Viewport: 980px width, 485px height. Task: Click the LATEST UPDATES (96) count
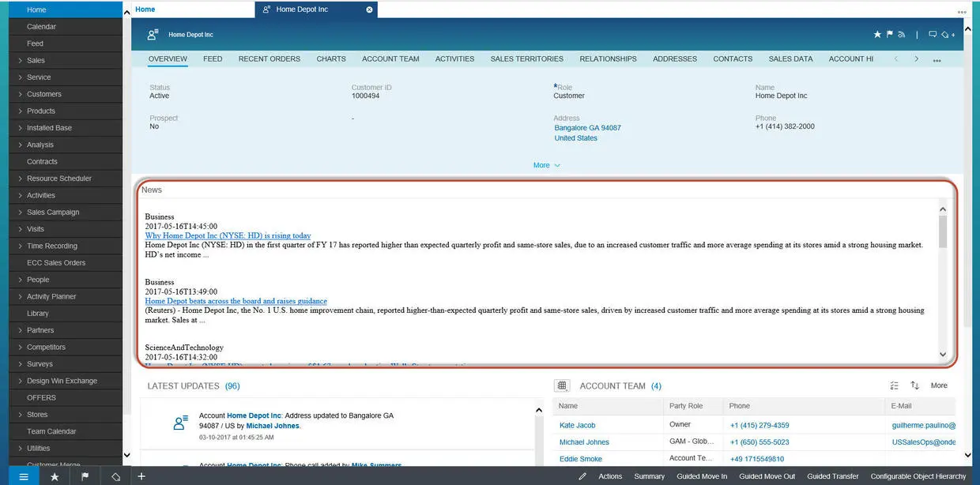coord(232,386)
